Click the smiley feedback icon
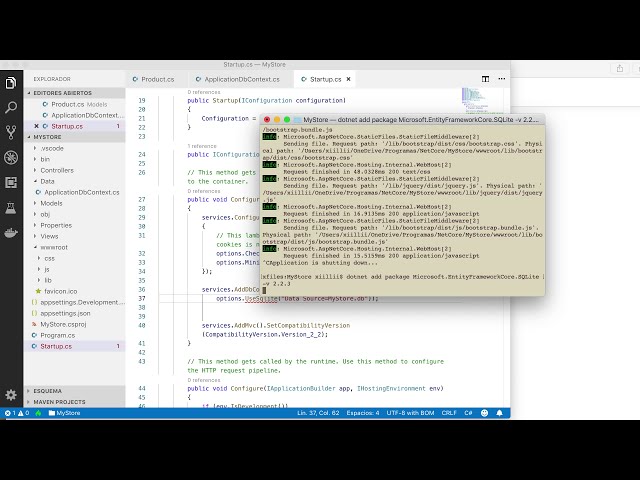 (x=484, y=413)
